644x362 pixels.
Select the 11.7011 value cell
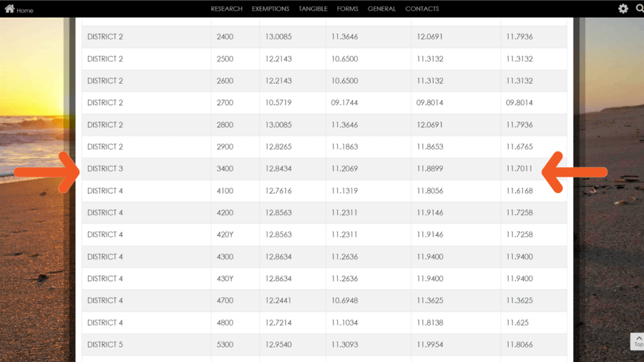[519, 168]
